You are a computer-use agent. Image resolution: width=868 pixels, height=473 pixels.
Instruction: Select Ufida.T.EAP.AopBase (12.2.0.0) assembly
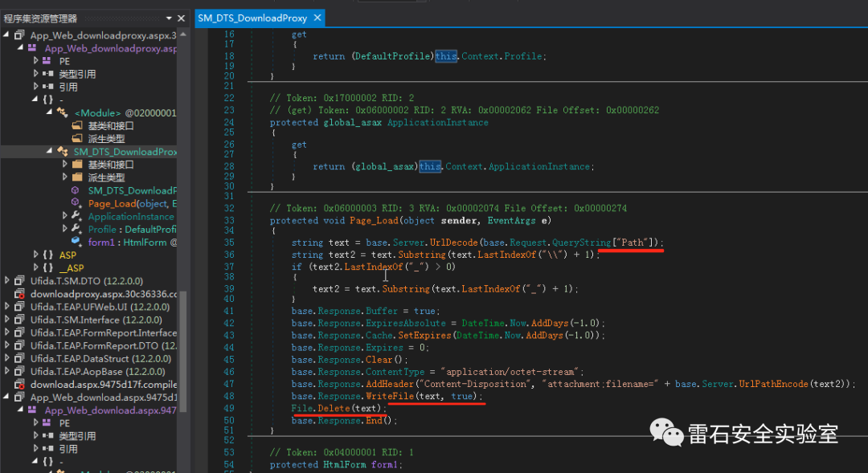pos(97,371)
